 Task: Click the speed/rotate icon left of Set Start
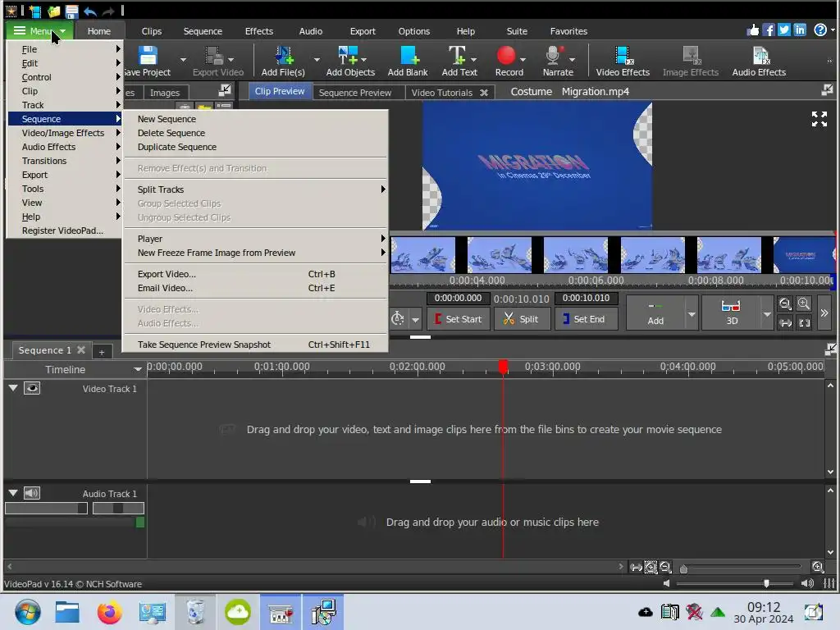coord(398,318)
